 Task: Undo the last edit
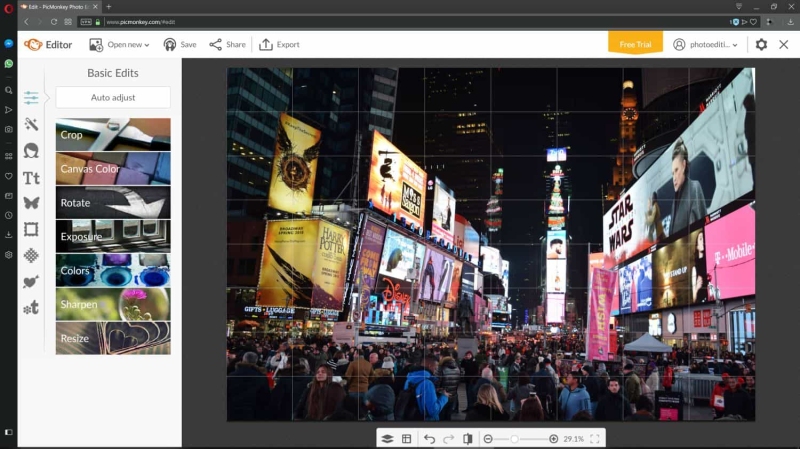click(429, 439)
